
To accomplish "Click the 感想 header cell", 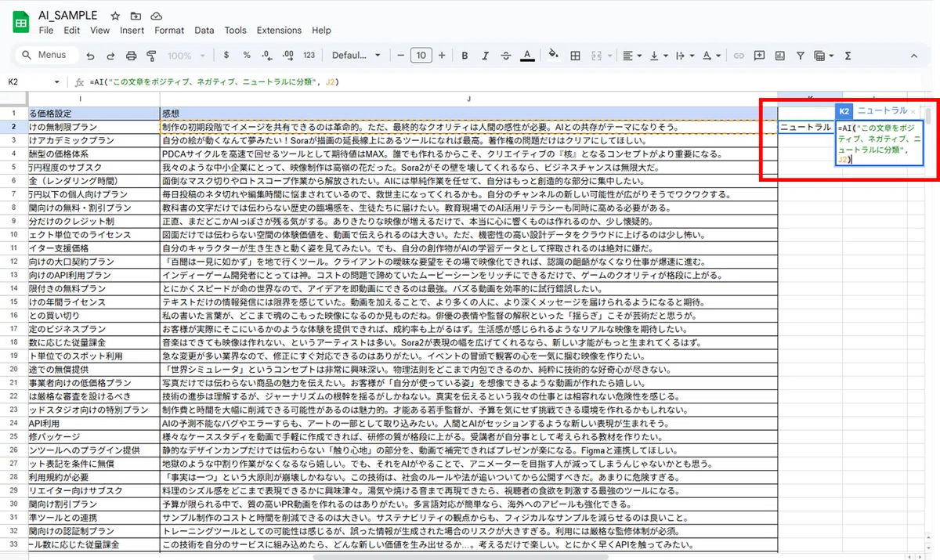I will tap(468, 114).
